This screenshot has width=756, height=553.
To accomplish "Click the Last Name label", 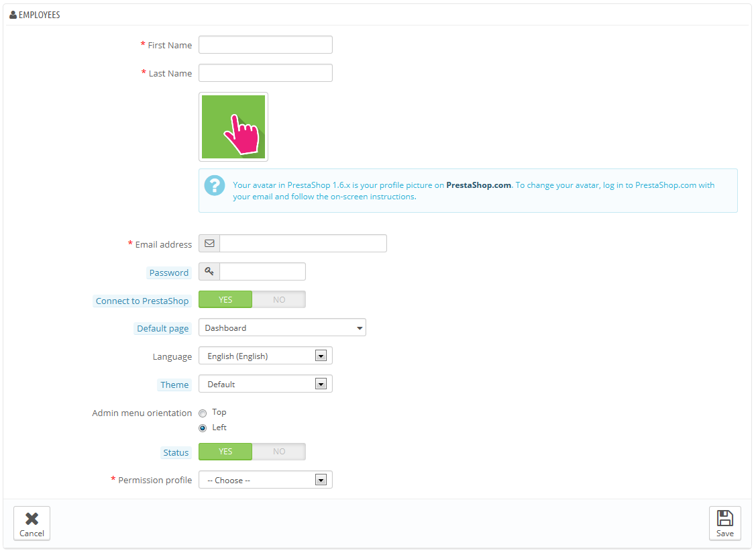I will [170, 73].
